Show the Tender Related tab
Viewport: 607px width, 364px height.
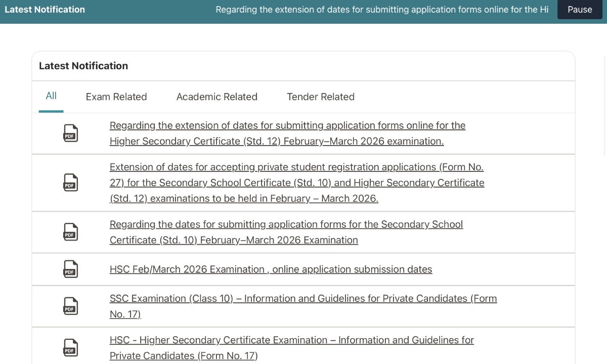(x=320, y=97)
